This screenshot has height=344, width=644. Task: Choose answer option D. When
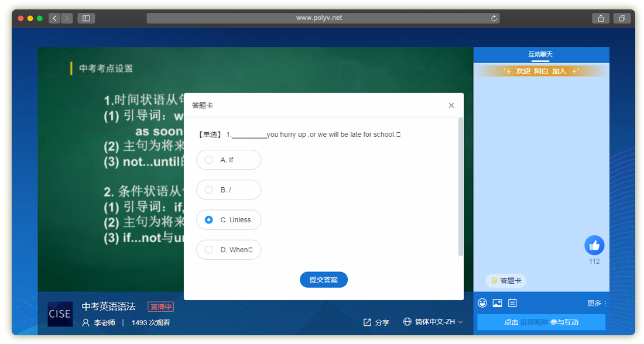pos(229,250)
